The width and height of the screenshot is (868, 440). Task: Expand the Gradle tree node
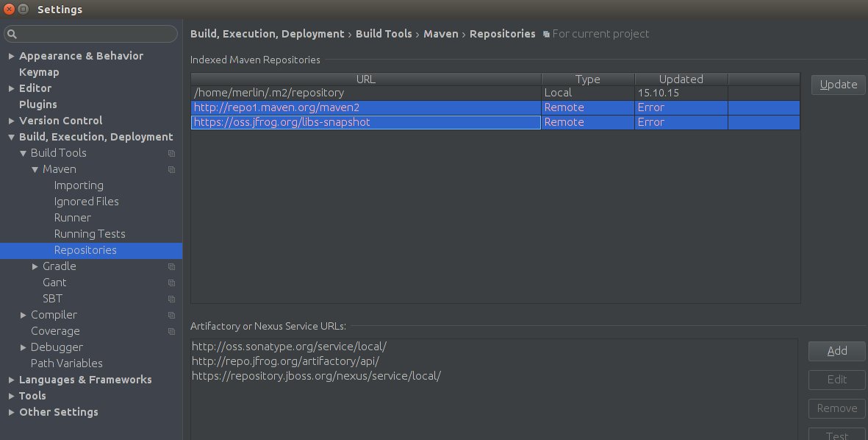point(35,266)
